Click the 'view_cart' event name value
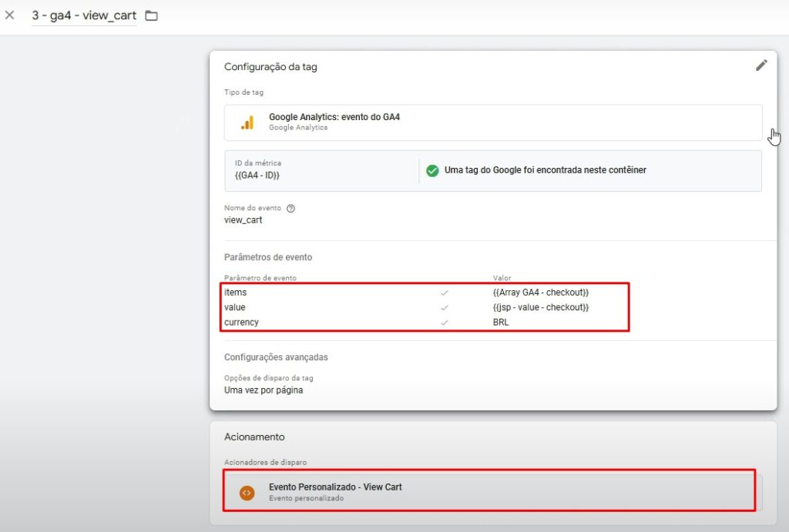The width and height of the screenshot is (789, 532). (x=243, y=220)
